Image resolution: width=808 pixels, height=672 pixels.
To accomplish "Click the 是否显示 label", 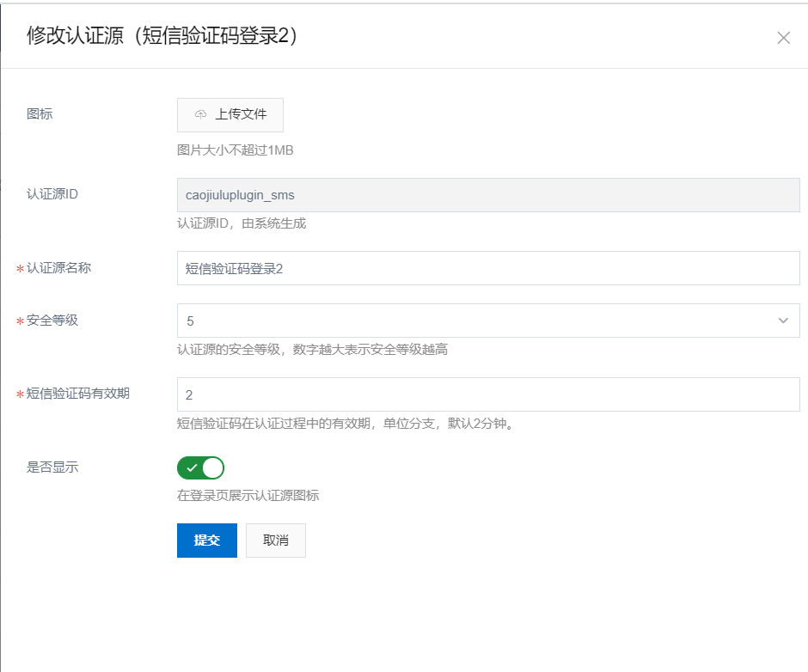I will pyautogui.click(x=52, y=467).
